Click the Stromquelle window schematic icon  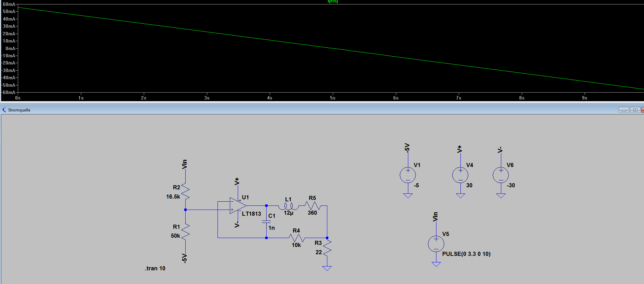(x=4, y=110)
